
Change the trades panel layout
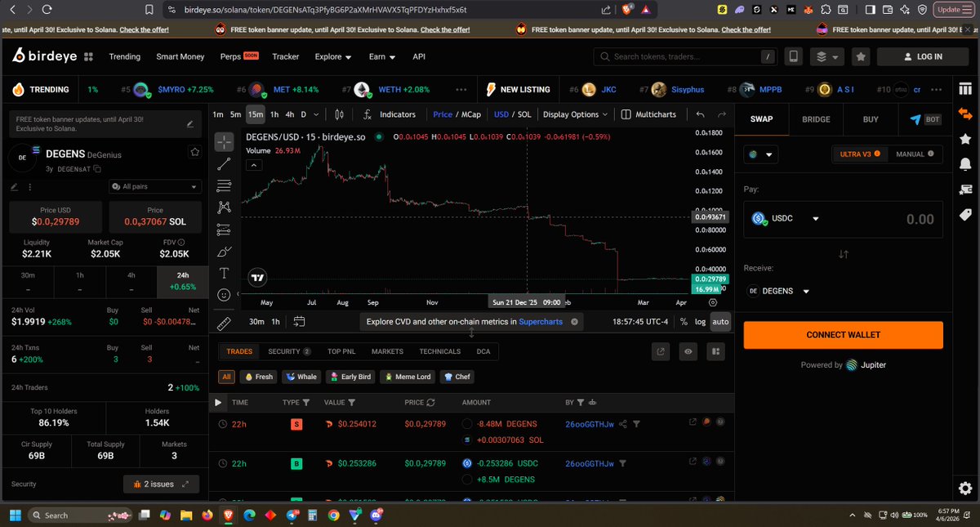(x=715, y=351)
